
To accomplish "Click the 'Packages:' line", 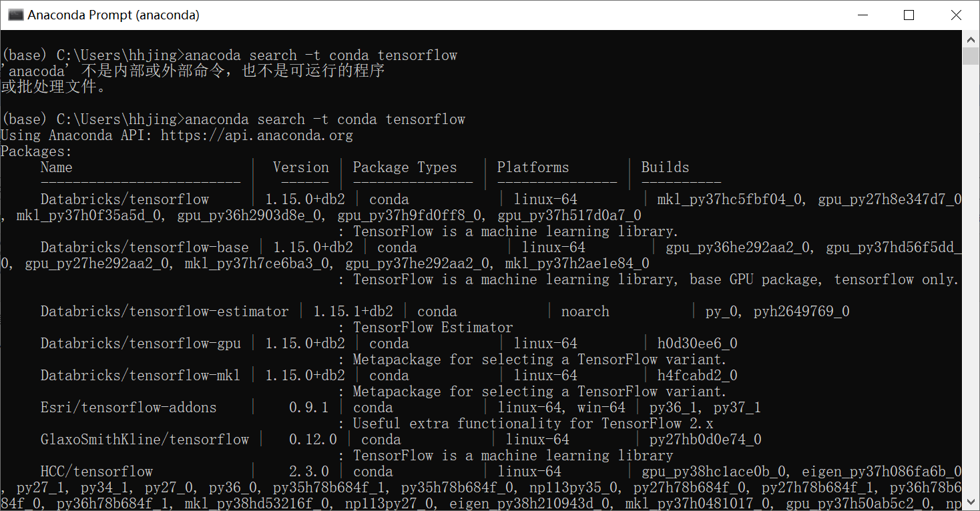I will (x=36, y=151).
